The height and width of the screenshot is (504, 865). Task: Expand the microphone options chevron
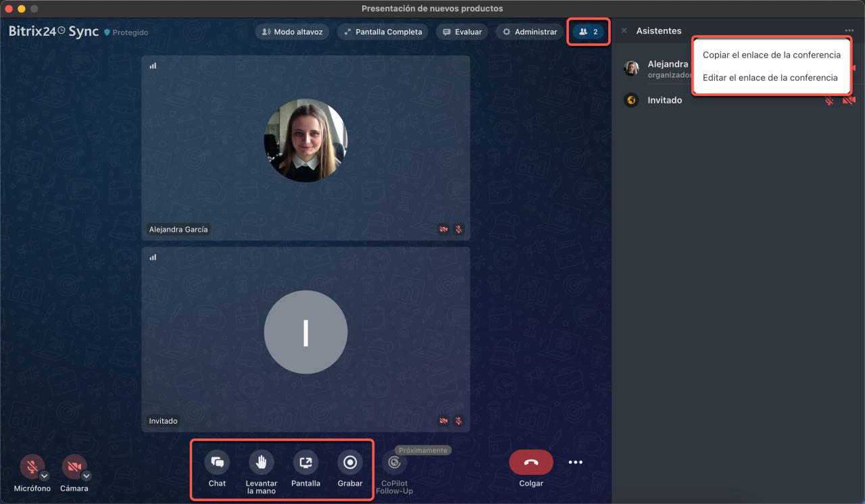(45, 476)
